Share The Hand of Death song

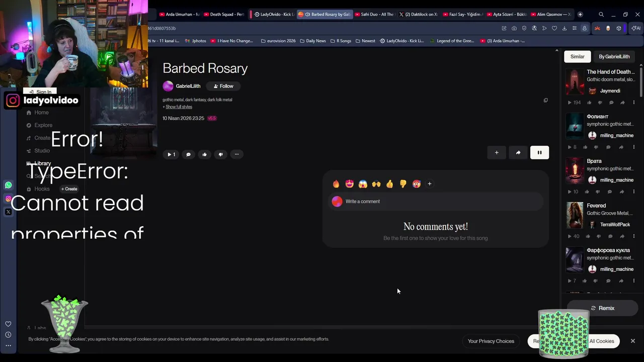[x=622, y=103]
